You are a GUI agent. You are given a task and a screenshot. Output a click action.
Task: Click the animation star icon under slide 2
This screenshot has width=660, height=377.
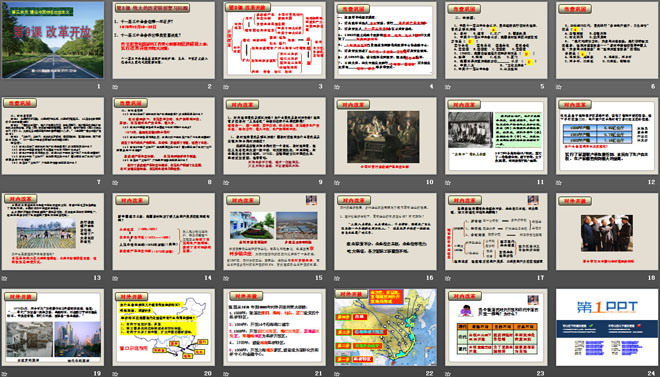point(115,87)
